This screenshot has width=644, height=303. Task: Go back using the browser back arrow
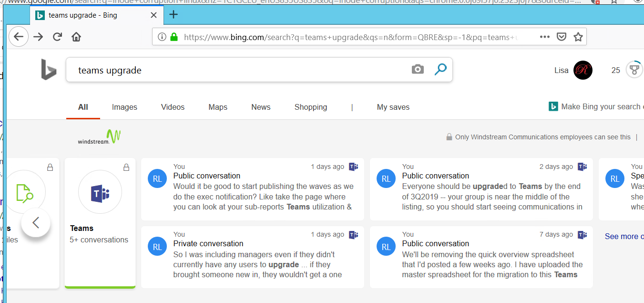18,37
